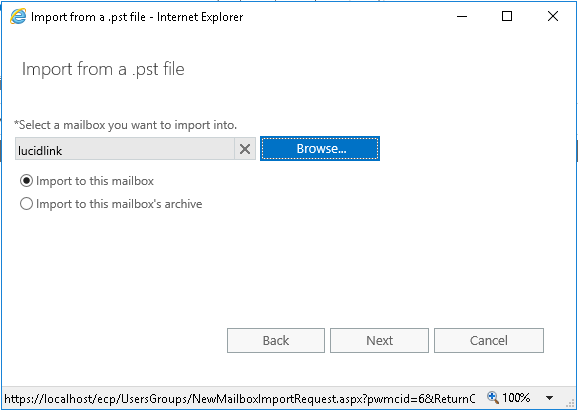
Task: Open the Browse... mailbox picker
Action: [x=320, y=149]
